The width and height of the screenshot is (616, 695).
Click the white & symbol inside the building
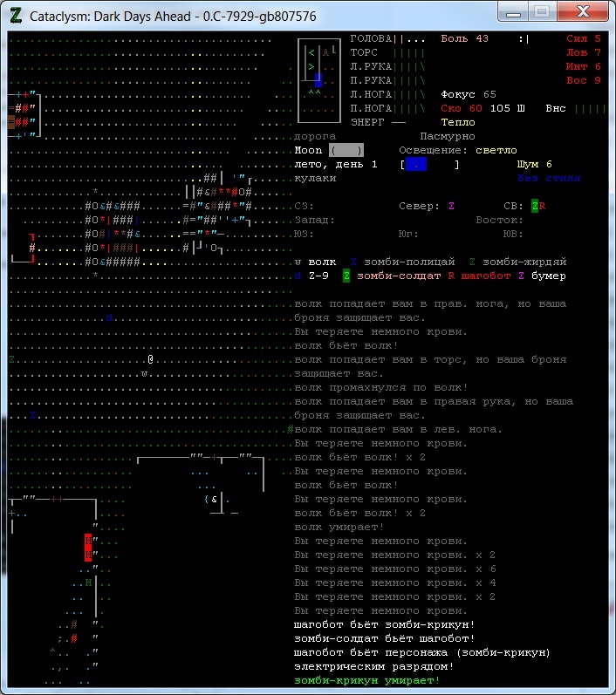coord(214,499)
